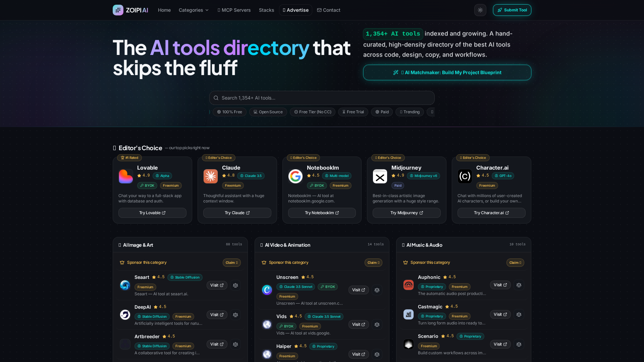Open the Advertise nav item
Screen dimensions: 644x362
click(x=296, y=10)
